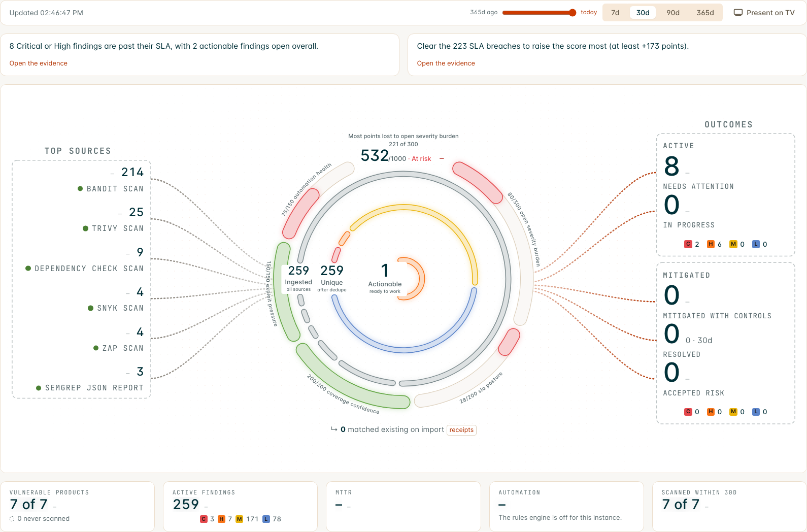Click the 259 Ingested count
This screenshot has height=532, width=807.
(298, 271)
